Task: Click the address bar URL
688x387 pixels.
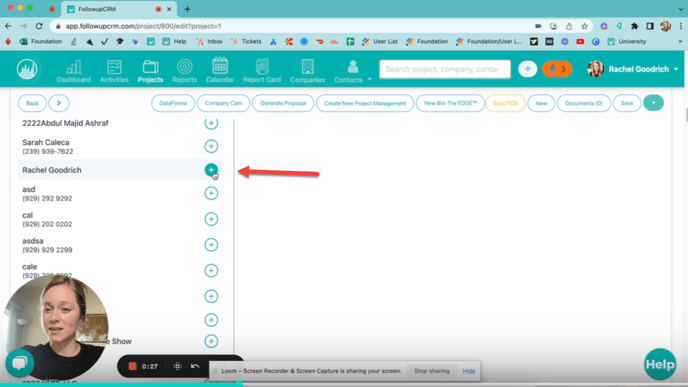Action: 143,26
